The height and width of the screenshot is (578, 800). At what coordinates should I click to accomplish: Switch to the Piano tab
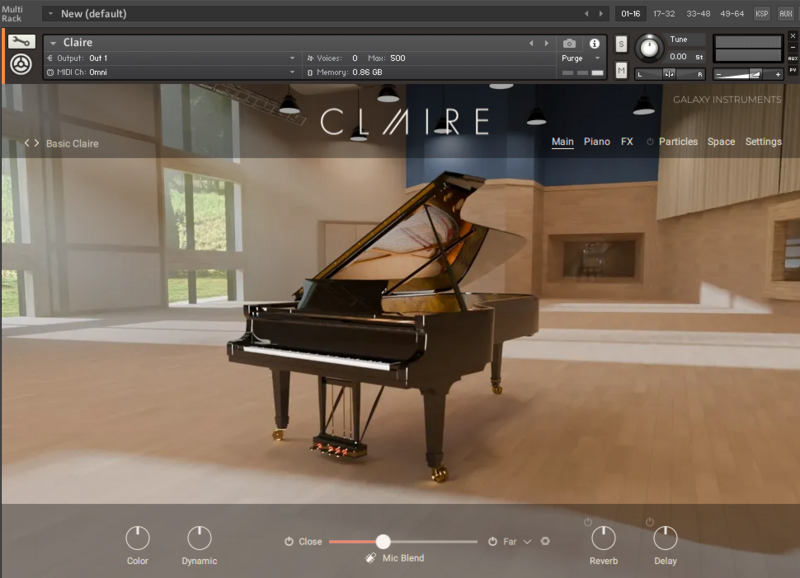pyautogui.click(x=597, y=142)
